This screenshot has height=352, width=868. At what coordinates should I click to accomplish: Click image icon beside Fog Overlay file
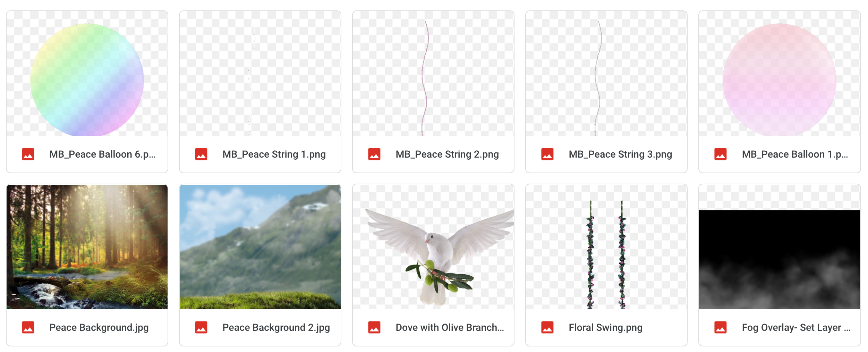pyautogui.click(x=721, y=327)
